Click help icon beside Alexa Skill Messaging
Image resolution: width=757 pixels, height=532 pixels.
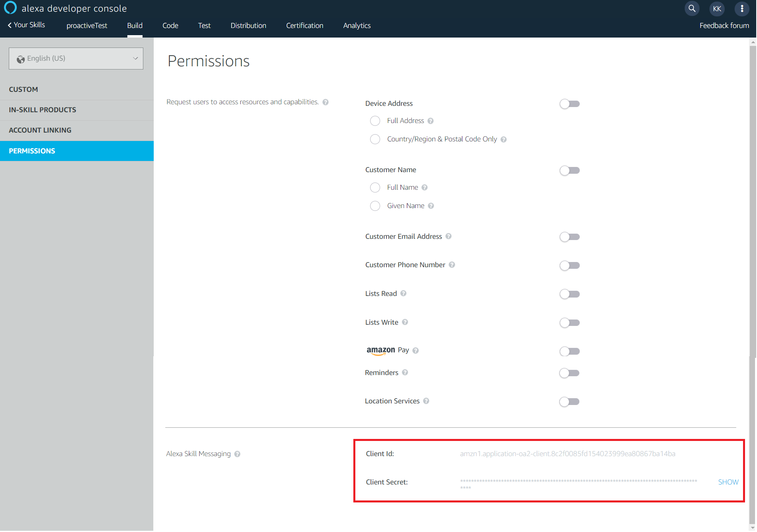(237, 454)
